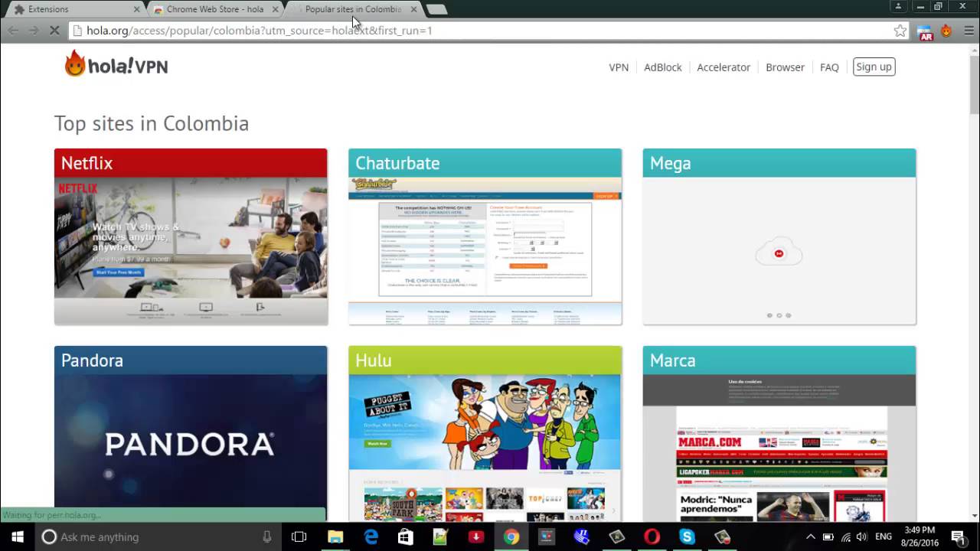Viewport: 980px width, 551px height.
Task: Open the Pandora site card
Action: tap(191, 434)
